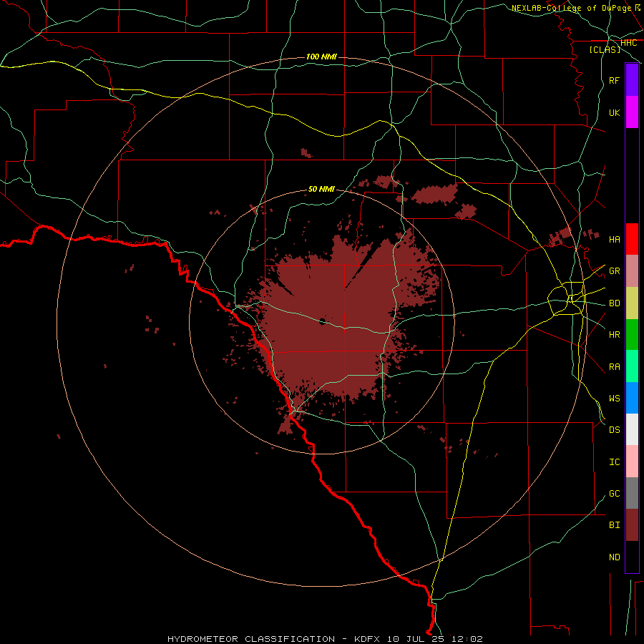The height and width of the screenshot is (644, 644).
Task: Click the WS blue legend swatch
Action: pos(632,398)
